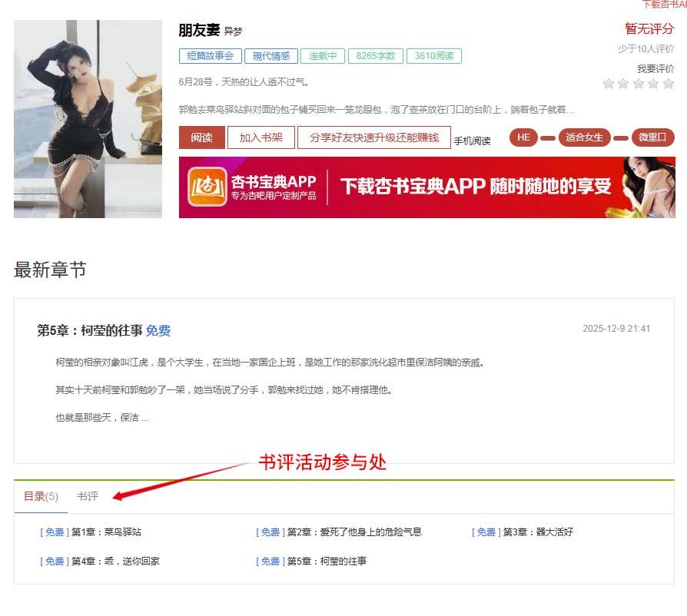The height and width of the screenshot is (616, 687).
Task: Select the HE tag pill
Action: pyautogui.click(x=523, y=137)
